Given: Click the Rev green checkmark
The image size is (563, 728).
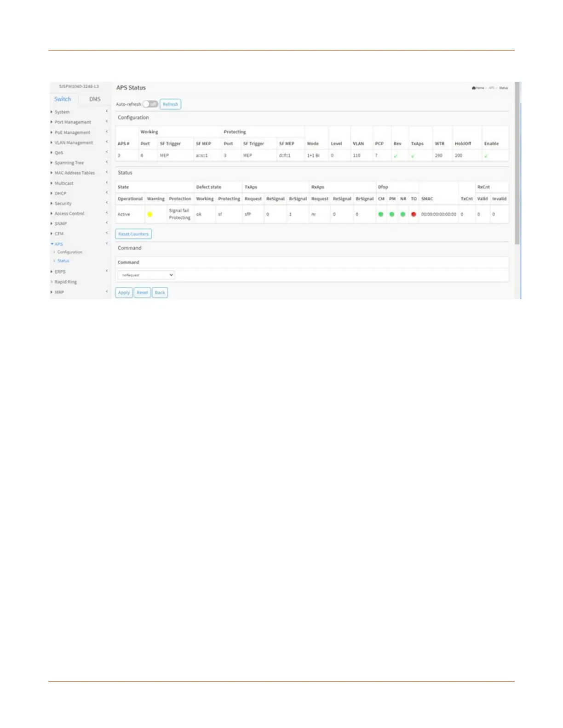Looking at the screenshot, I should pos(396,156).
